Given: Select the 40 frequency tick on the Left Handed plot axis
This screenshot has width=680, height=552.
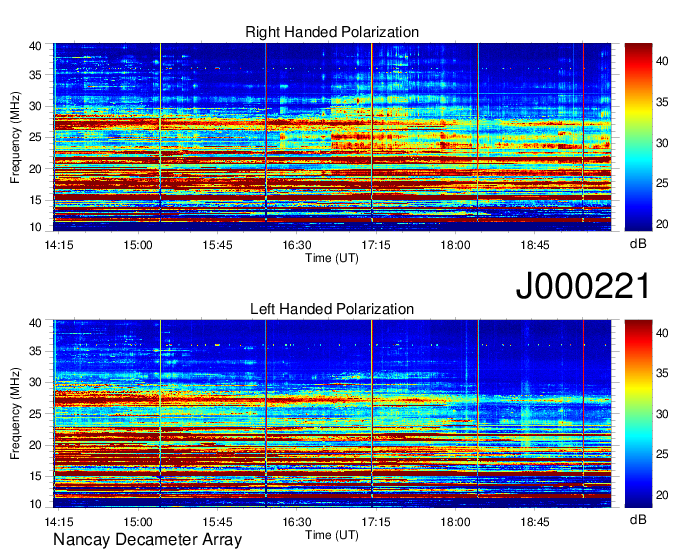Looking at the screenshot, I should [35, 323].
